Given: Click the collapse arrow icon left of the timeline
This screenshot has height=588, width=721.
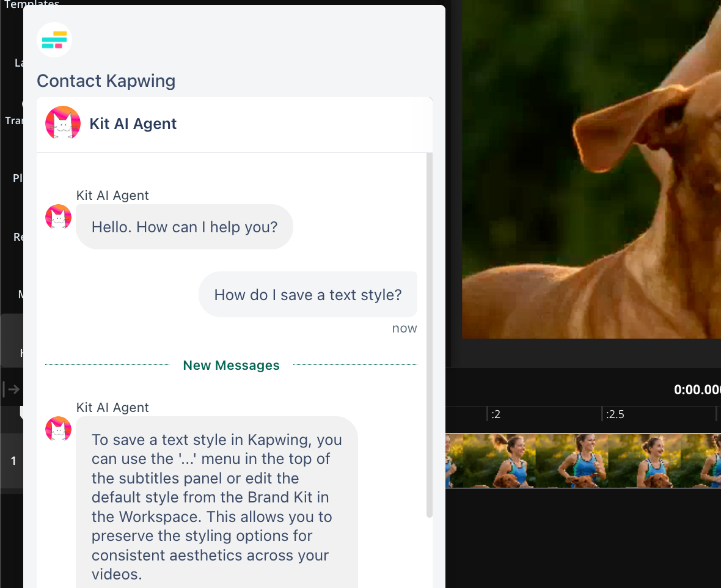Looking at the screenshot, I should coord(12,389).
